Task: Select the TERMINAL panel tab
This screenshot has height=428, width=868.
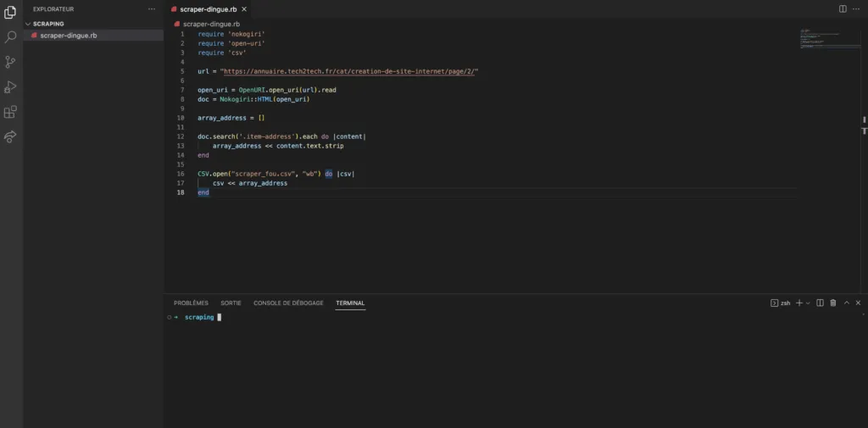Action: 350,303
